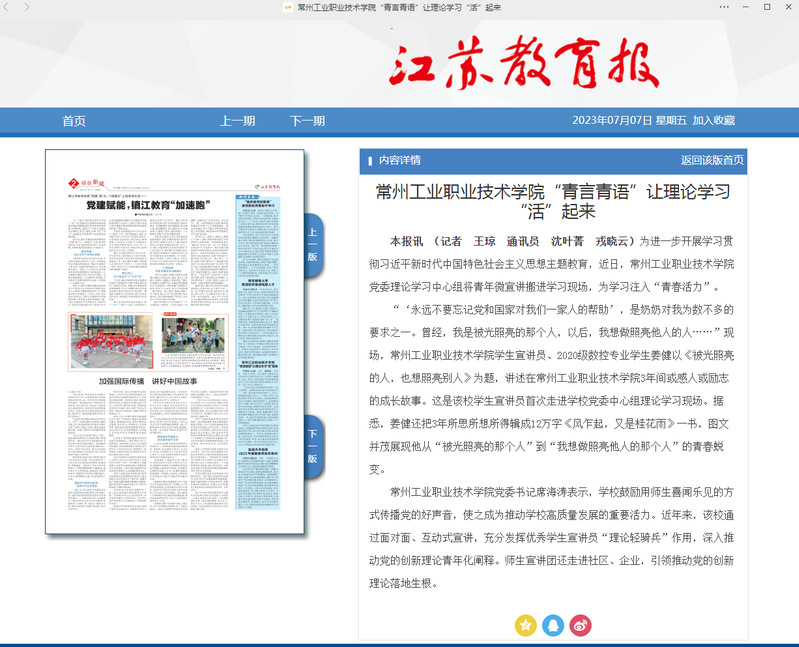Flip to previous page with 上一版 tab

pyautogui.click(x=312, y=245)
